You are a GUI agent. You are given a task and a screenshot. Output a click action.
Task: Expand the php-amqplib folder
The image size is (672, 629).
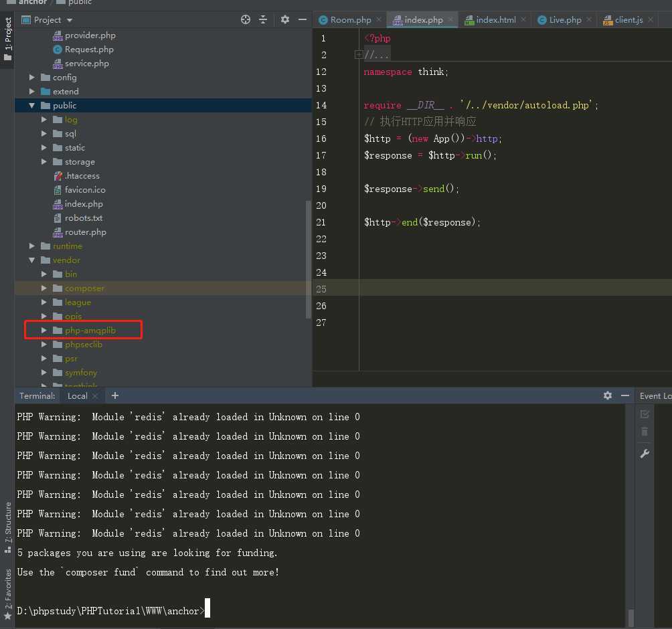[x=44, y=331]
